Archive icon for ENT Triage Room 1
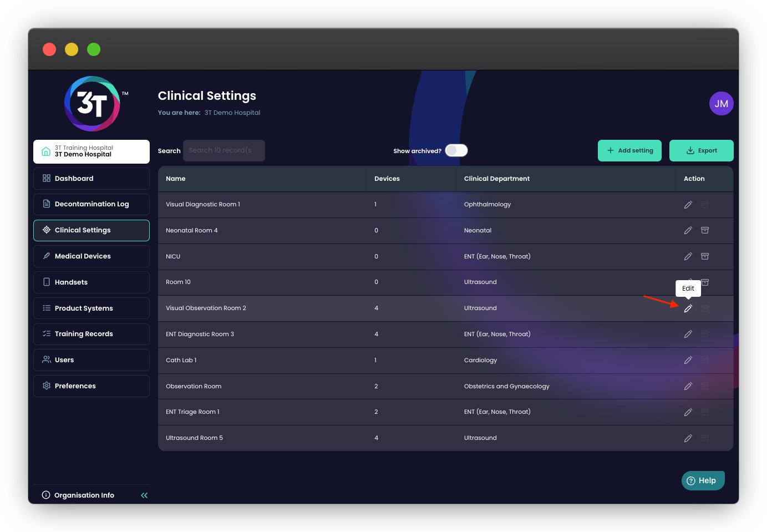 (705, 412)
